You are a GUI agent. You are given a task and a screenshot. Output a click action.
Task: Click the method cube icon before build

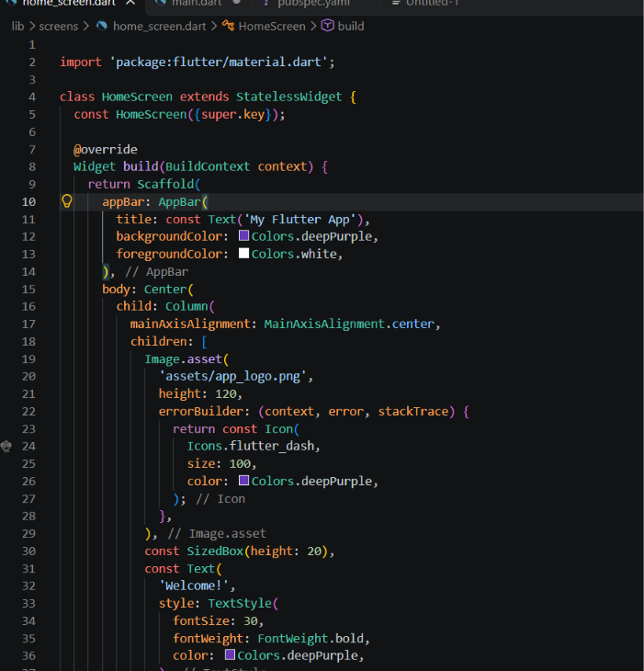[328, 26]
